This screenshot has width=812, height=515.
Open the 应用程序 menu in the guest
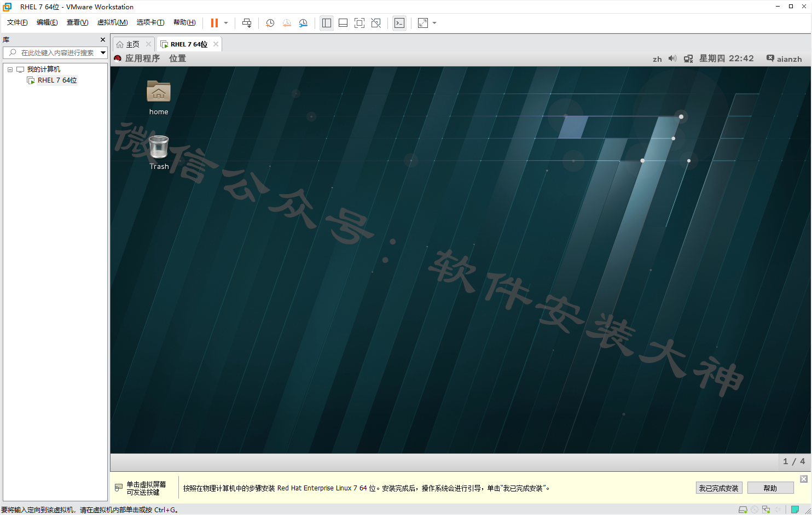[142, 58]
